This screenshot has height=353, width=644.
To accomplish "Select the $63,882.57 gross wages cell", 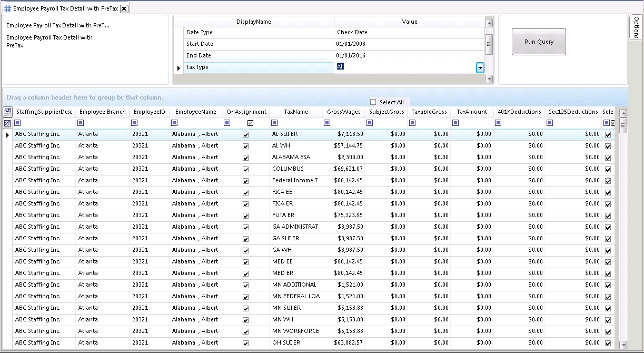I will pos(343,343).
